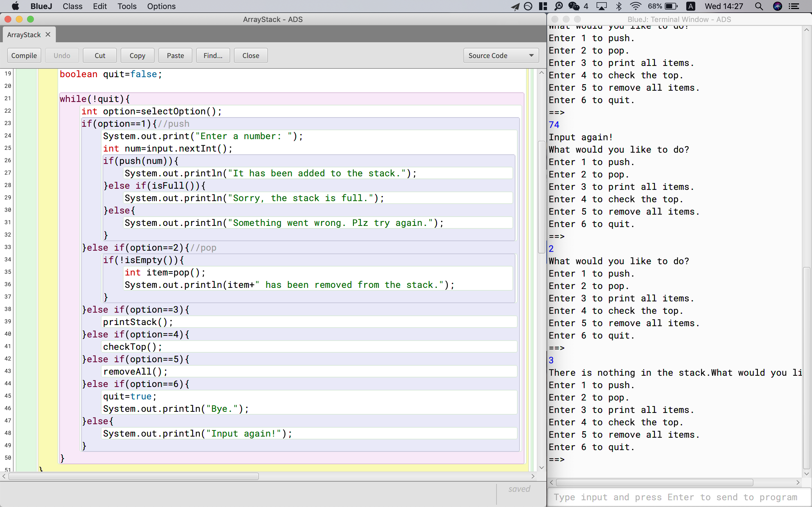This screenshot has width=812, height=507.
Task: Open the Apple menu
Action: [x=15, y=6]
